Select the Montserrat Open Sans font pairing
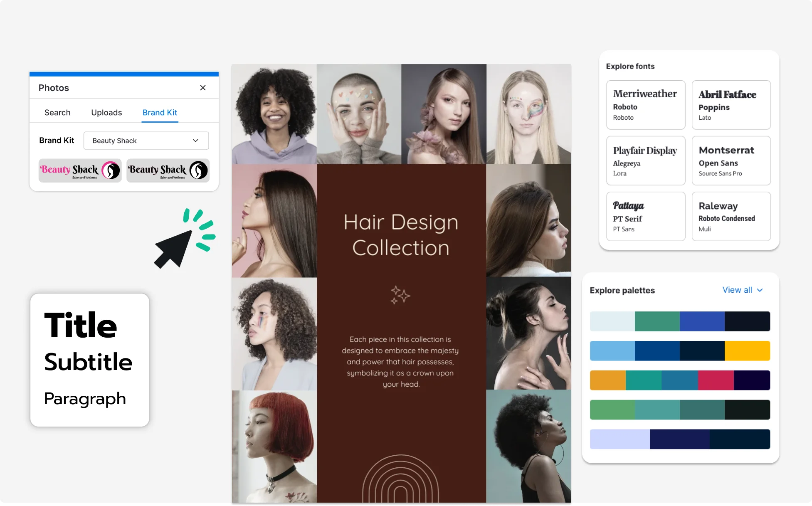The image size is (812, 506). [x=731, y=160]
